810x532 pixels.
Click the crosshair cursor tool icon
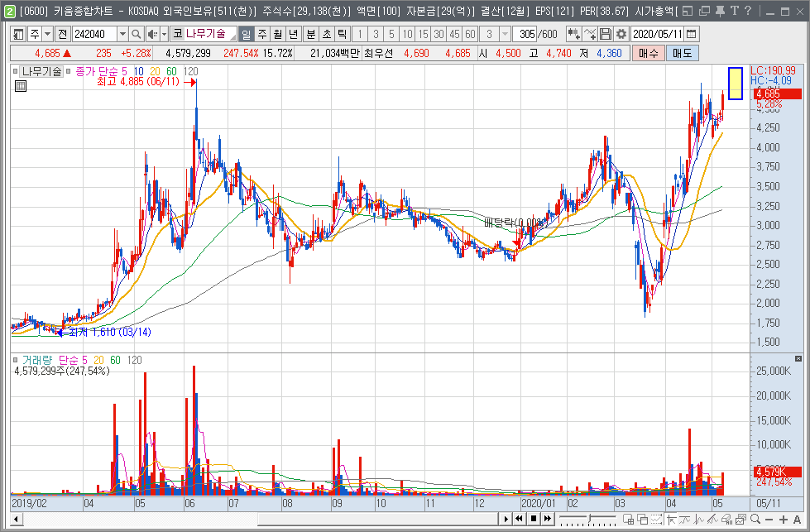coord(671,519)
